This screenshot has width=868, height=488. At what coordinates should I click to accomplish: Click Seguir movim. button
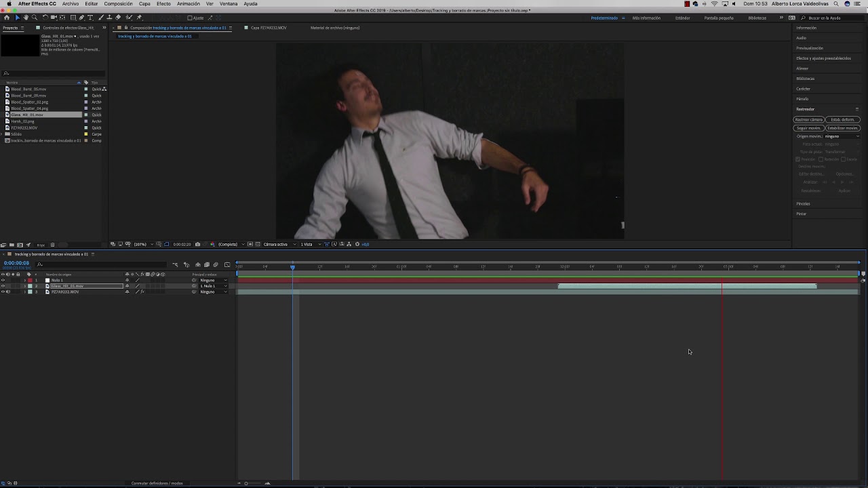808,128
